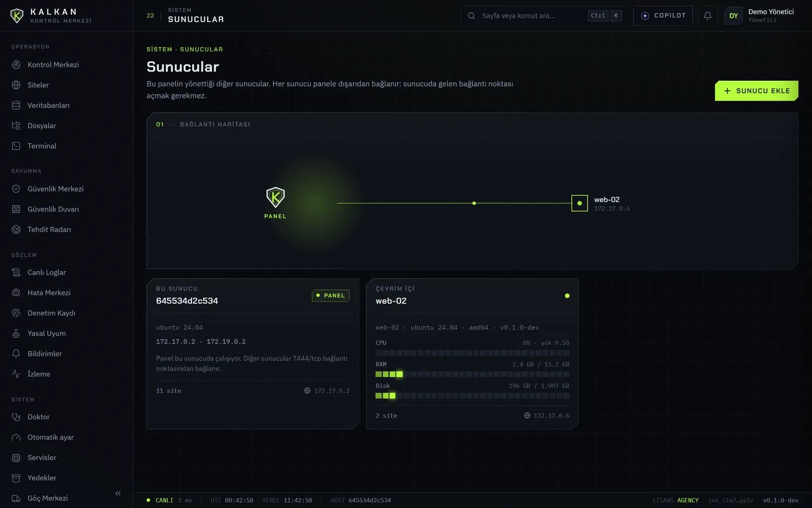
Task: Click the CANLI status indicator
Action: click(160, 500)
